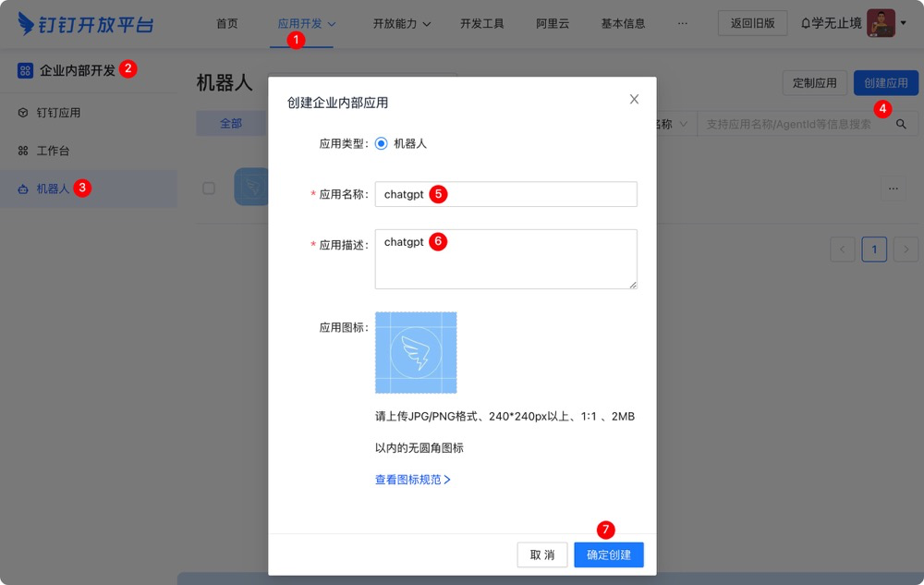This screenshot has width=924, height=585.
Task: Click the user avatar picture
Action: click(x=881, y=23)
